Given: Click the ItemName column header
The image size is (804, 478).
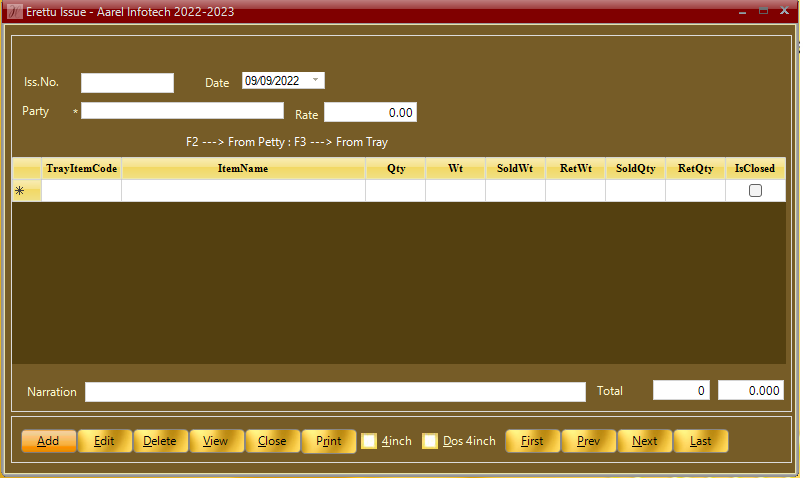Looking at the screenshot, I should coord(243,169).
